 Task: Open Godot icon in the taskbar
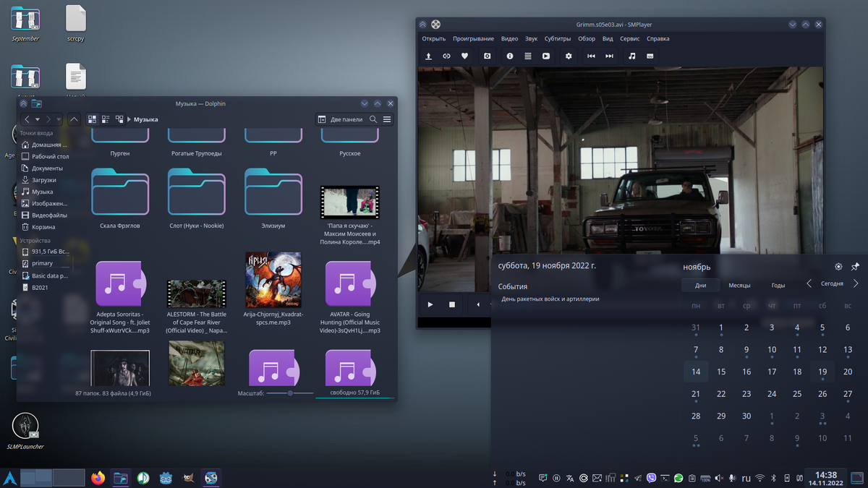pos(166,478)
